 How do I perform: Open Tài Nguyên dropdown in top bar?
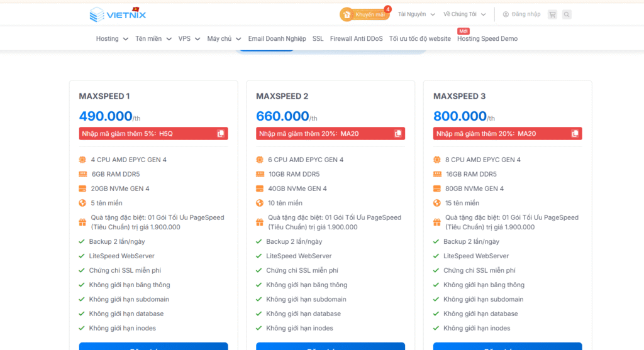[x=416, y=14]
